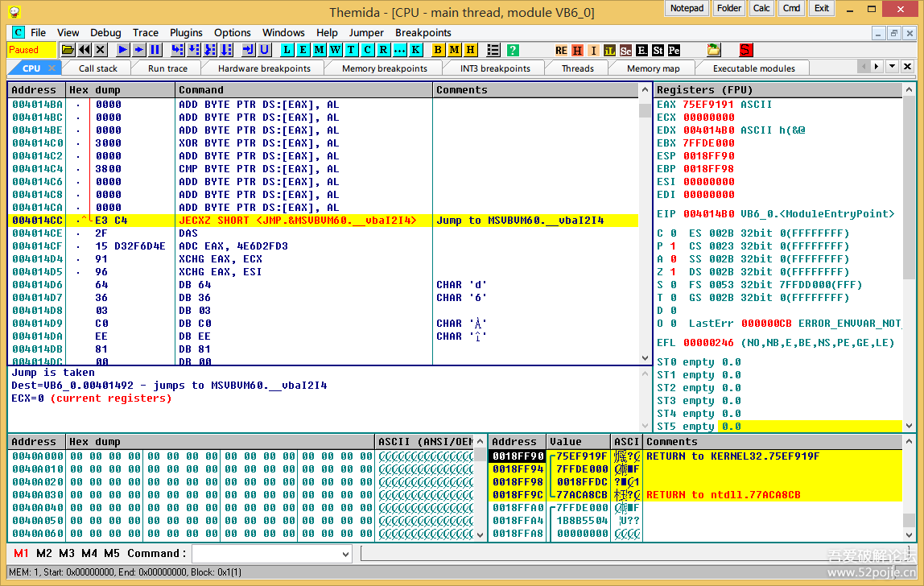Open Memory map with the cyan M icon
The width and height of the screenshot is (924, 586).
pos(319,50)
